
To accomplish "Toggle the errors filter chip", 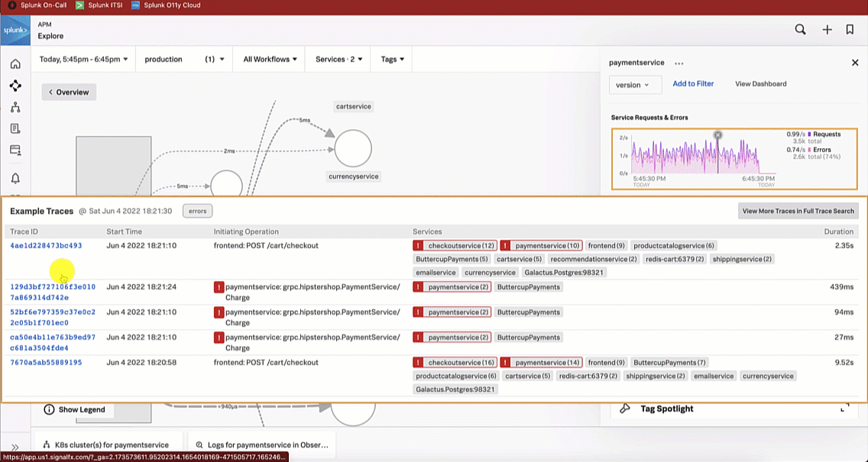I will click(197, 211).
